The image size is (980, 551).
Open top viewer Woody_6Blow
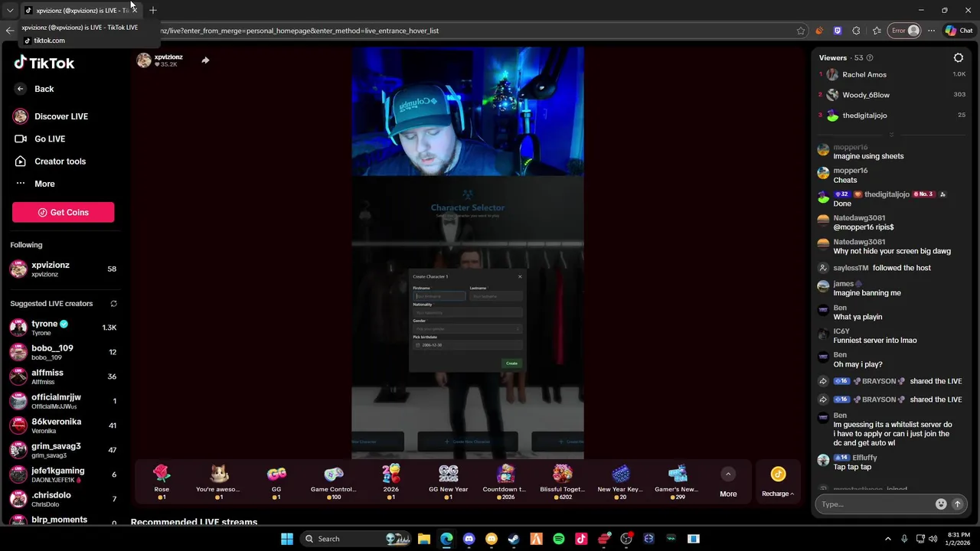point(892,95)
